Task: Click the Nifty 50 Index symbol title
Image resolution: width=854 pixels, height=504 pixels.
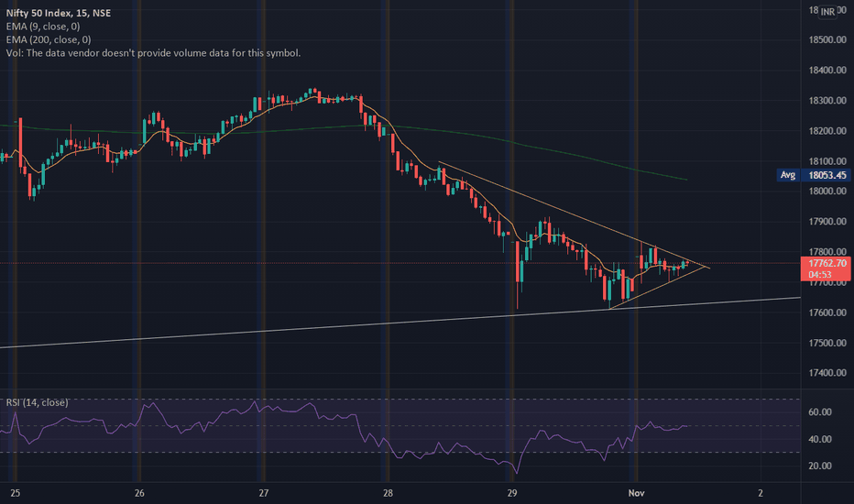Action: [x=59, y=13]
